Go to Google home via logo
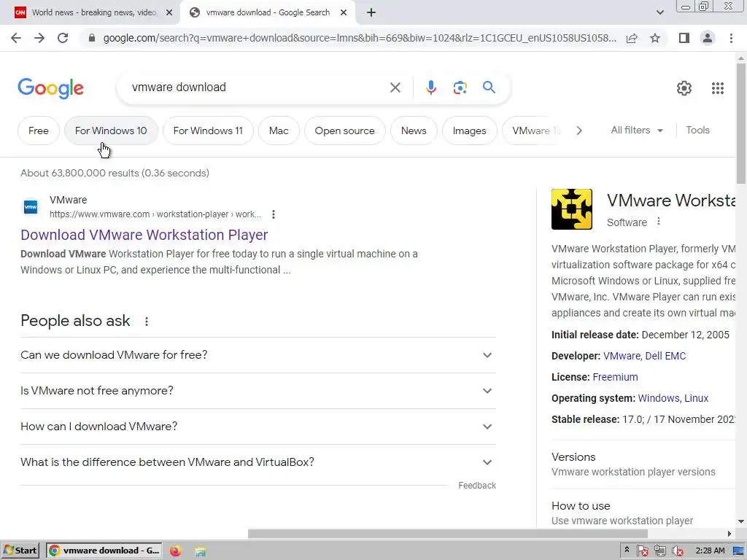This screenshot has height=560, width=747. 50,88
